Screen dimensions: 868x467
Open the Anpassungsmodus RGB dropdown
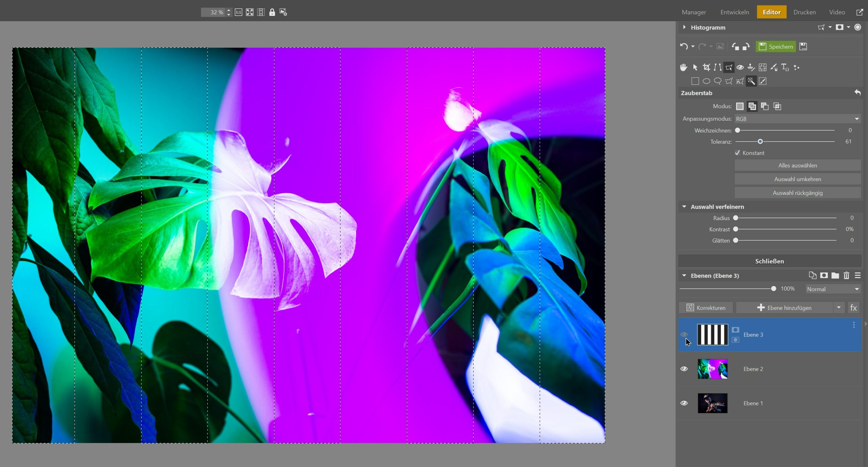coord(798,119)
